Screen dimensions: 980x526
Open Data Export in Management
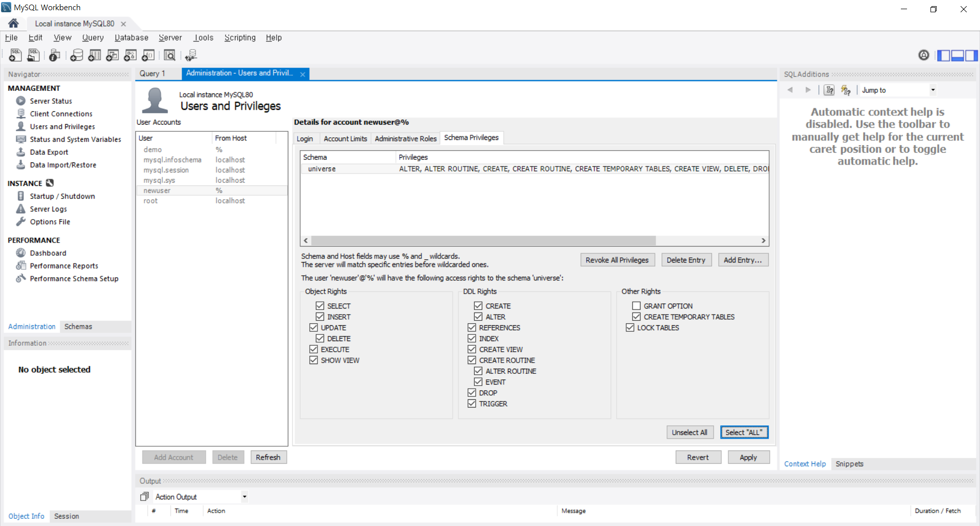point(48,152)
